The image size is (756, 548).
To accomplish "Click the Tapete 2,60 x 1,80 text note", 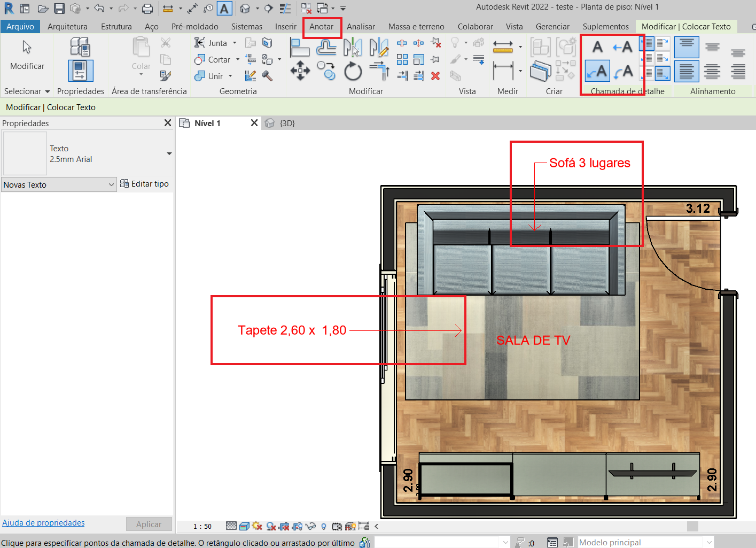I will (x=292, y=330).
